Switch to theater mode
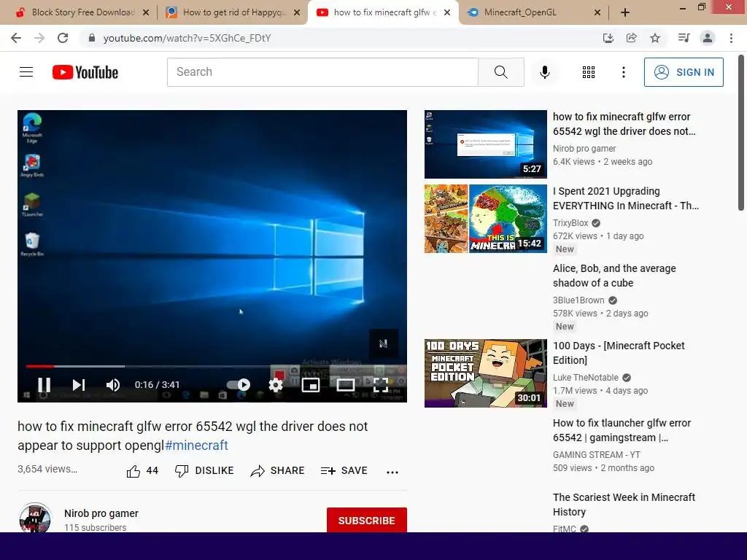747x560 pixels. [345, 384]
